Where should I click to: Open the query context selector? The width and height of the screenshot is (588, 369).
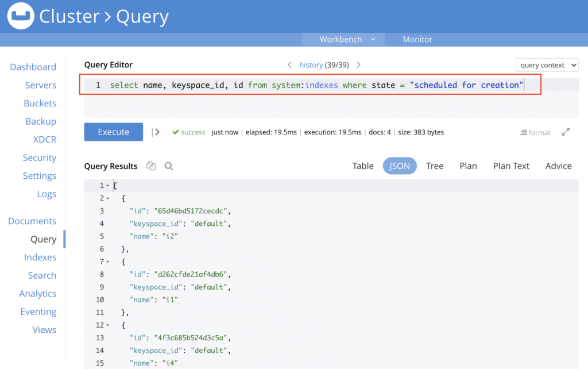[x=547, y=65]
